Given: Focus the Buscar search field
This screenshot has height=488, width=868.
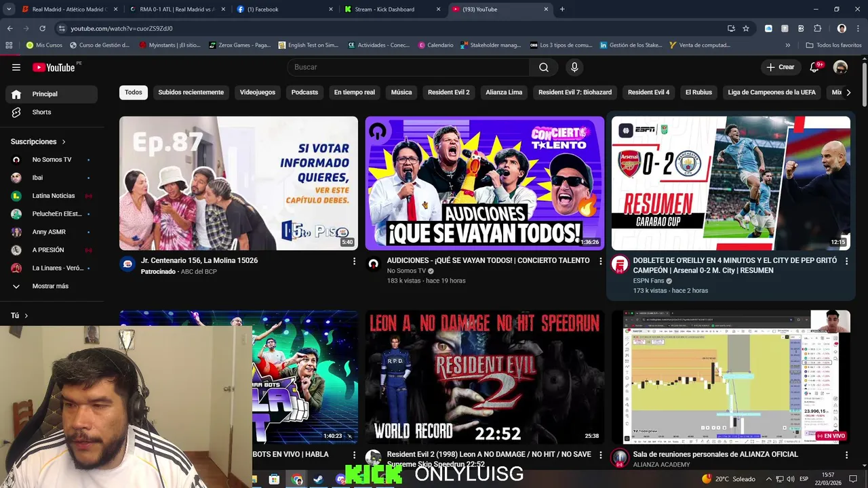Looking at the screenshot, I should coord(409,67).
